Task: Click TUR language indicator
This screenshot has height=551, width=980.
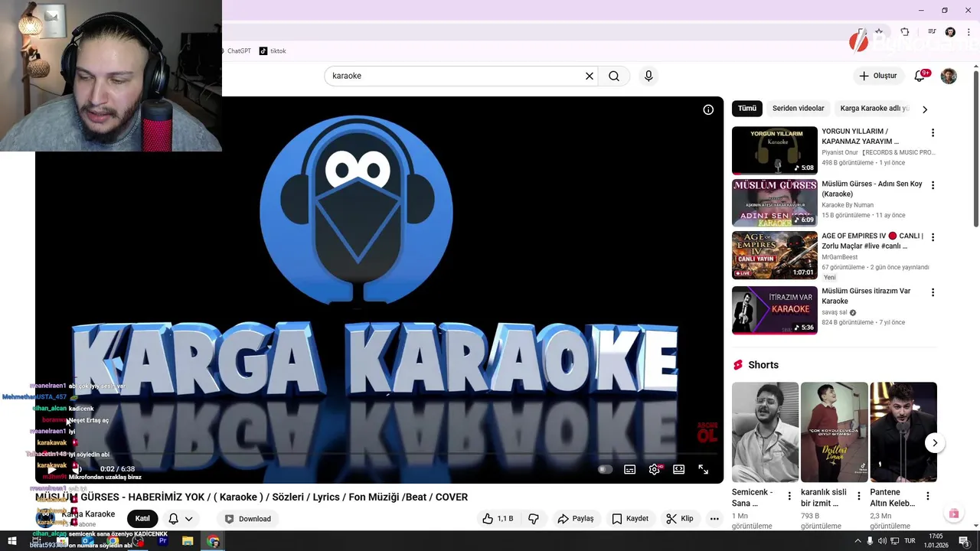Action: click(910, 541)
